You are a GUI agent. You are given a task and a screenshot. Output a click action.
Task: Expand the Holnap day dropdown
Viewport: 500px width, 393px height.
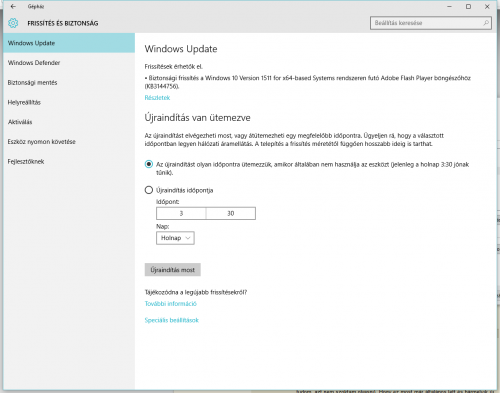click(175, 238)
